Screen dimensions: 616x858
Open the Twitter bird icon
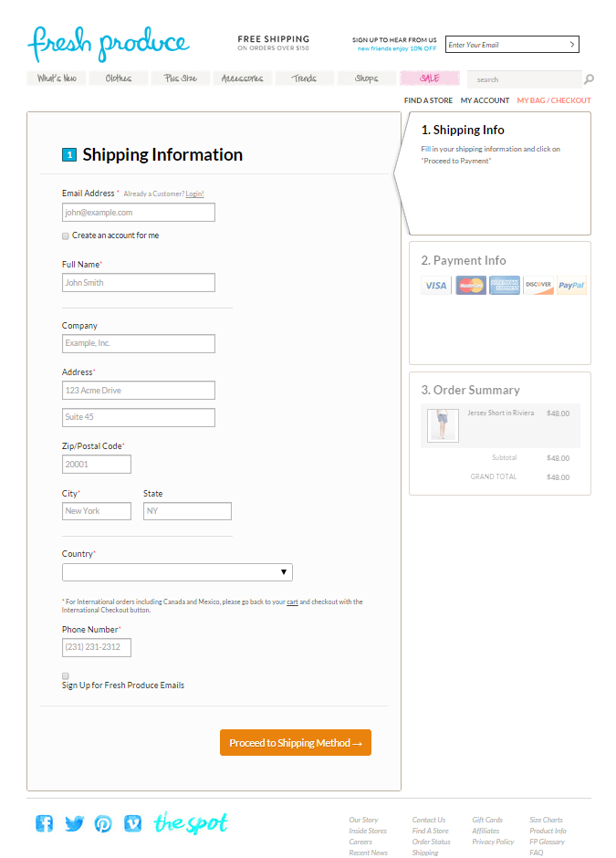(74, 823)
